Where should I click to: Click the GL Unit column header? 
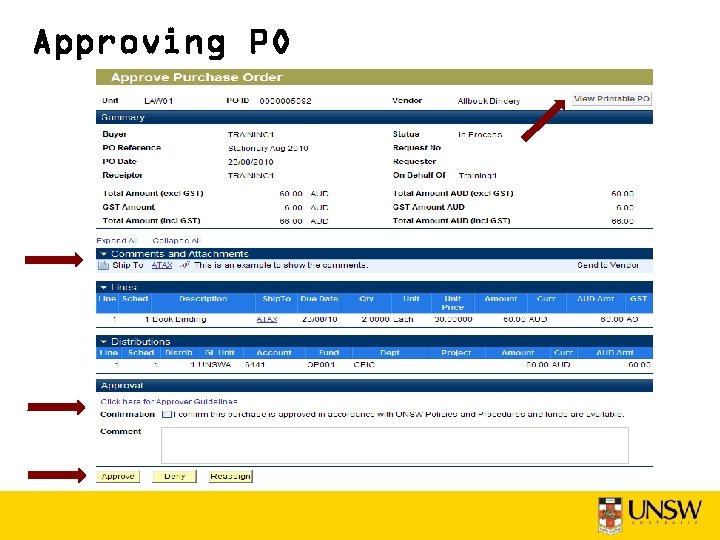pyautogui.click(x=219, y=353)
